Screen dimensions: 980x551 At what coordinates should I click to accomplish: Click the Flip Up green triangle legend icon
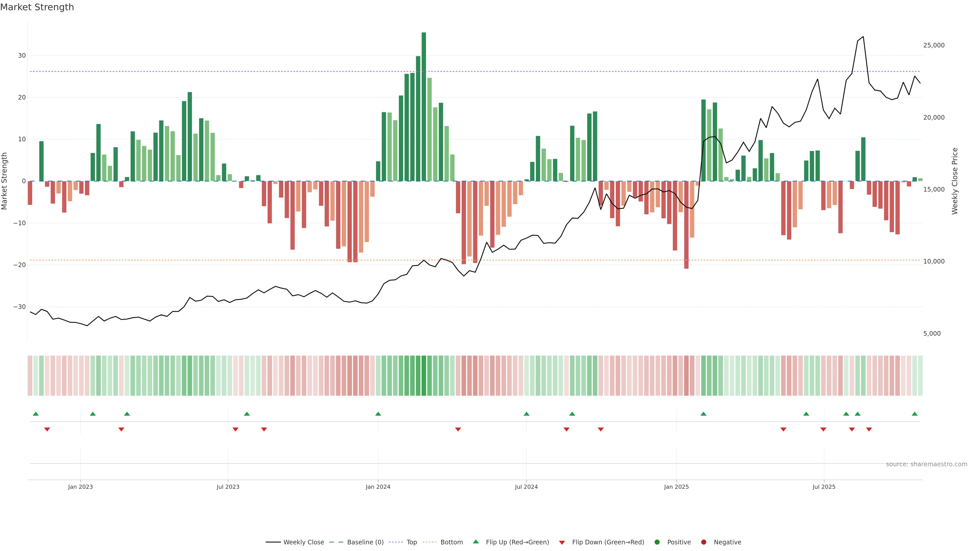point(475,542)
